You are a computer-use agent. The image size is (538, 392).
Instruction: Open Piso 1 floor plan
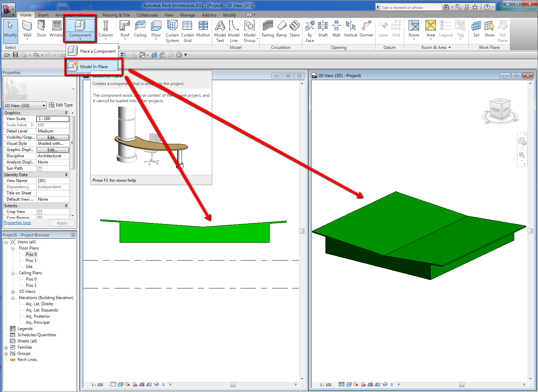tap(31, 261)
